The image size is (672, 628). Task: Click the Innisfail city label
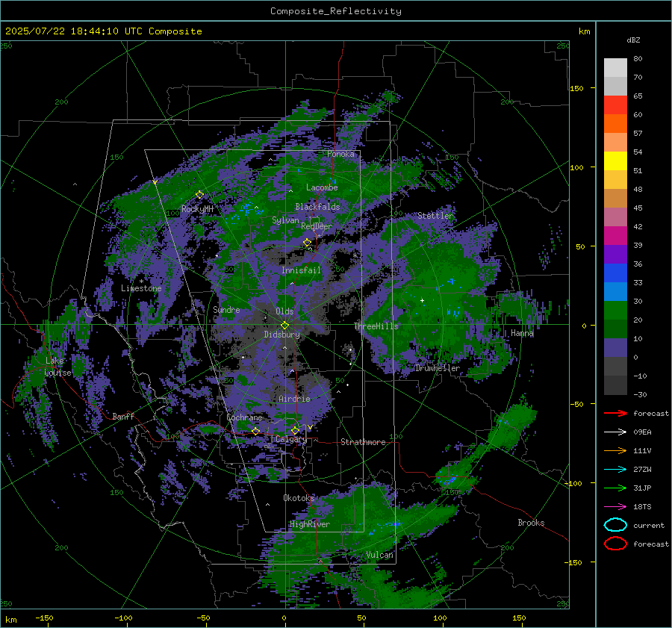(x=302, y=270)
